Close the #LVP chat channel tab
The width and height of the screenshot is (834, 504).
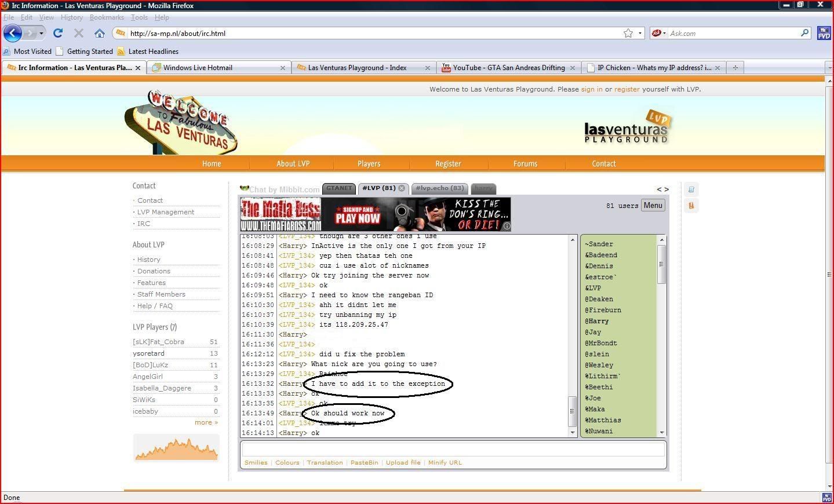tap(402, 188)
